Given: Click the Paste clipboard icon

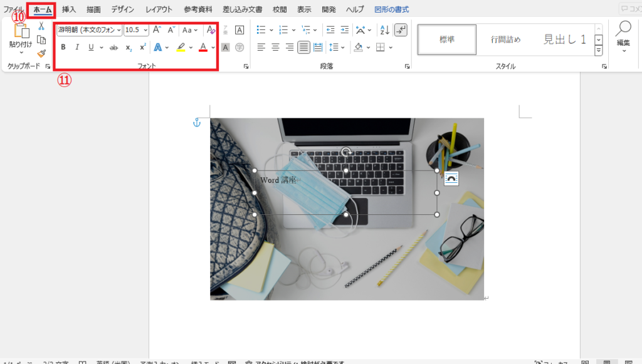Looking at the screenshot, I should 21,31.
